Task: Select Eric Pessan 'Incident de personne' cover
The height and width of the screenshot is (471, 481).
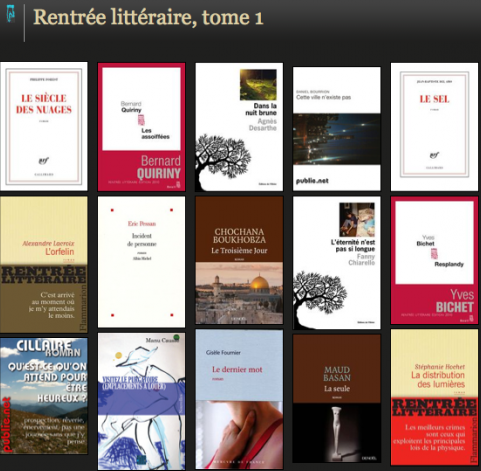Action: coord(141,262)
